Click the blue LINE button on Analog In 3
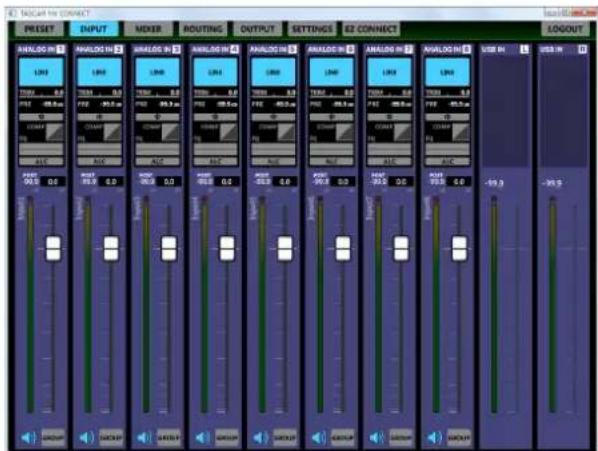 [x=157, y=72]
